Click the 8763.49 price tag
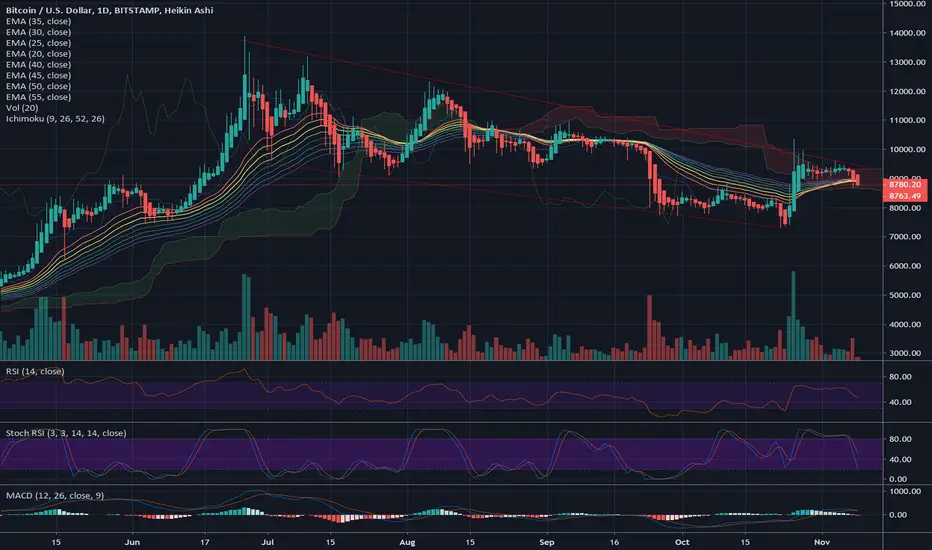Image resolution: width=932 pixels, height=550 pixels. point(905,196)
